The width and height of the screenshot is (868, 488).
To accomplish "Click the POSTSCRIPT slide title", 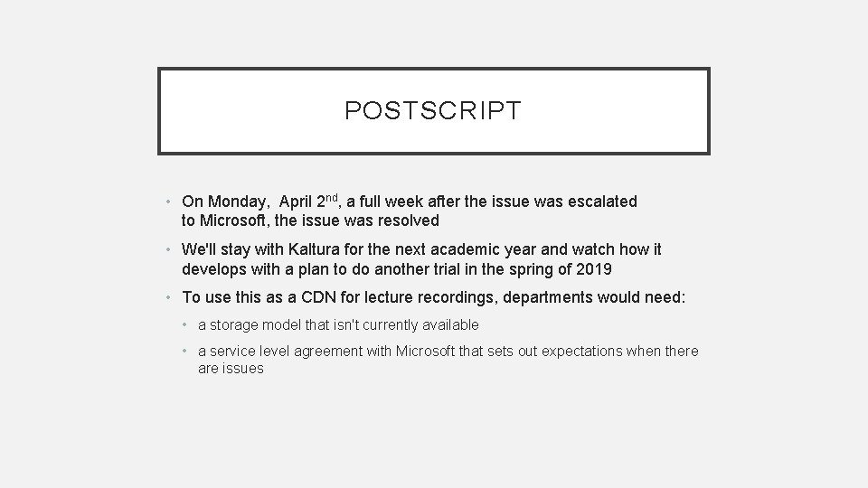I will (433, 110).
